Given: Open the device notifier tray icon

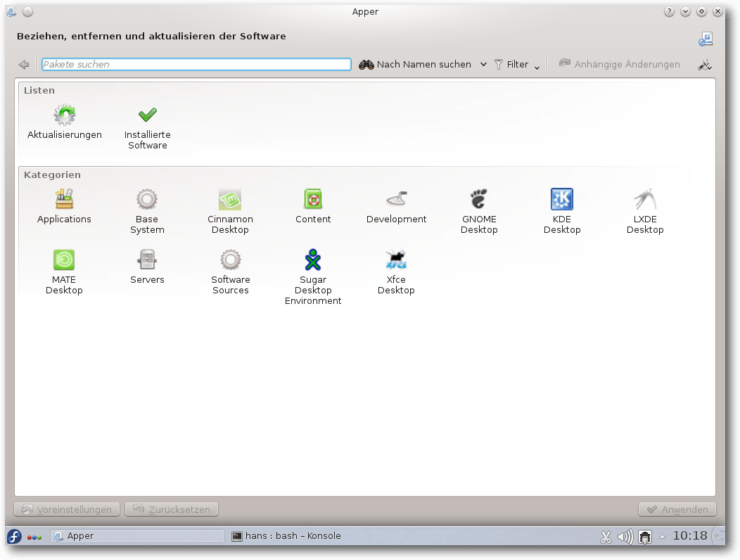Looking at the screenshot, I should coord(644,537).
